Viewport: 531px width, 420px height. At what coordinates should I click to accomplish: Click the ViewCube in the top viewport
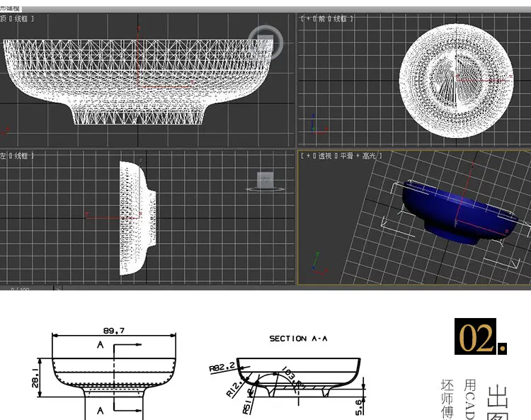(265, 42)
